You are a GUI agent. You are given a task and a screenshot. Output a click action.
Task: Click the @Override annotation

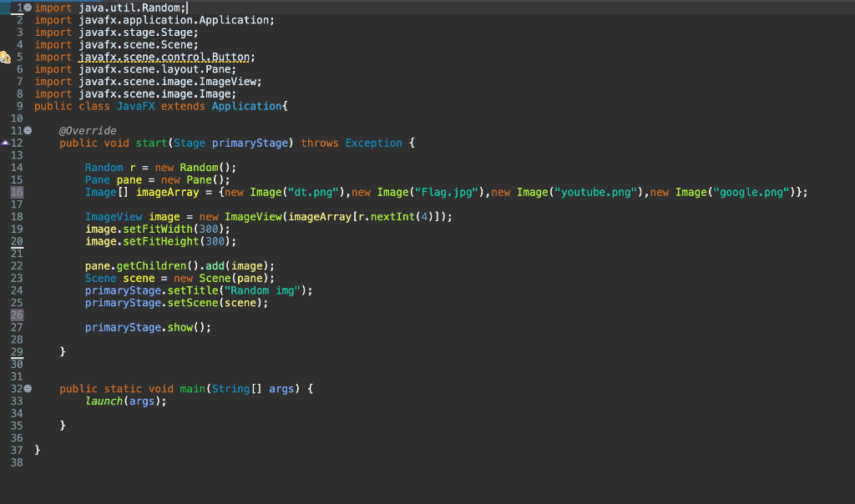[88, 130]
